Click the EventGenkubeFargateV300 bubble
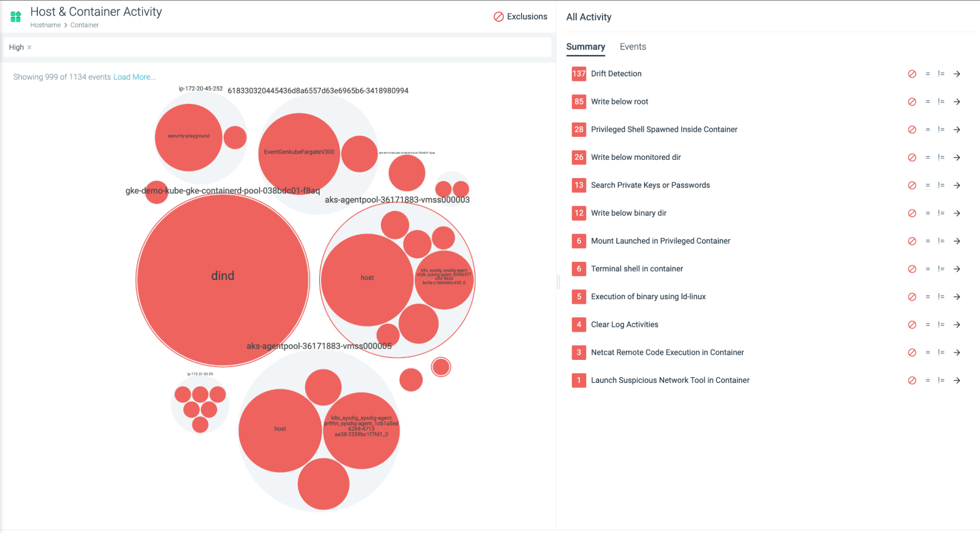Screen dimensions: 980x533 coord(299,153)
